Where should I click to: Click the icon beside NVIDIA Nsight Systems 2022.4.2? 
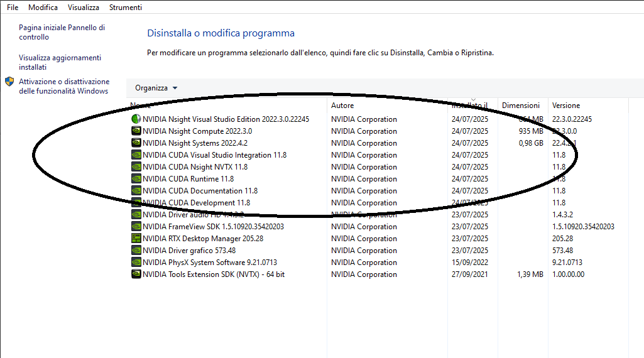click(136, 143)
